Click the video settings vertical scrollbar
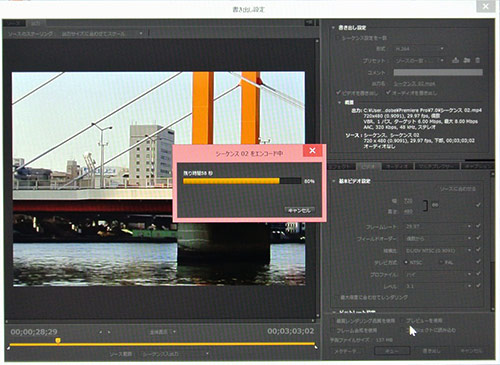Screen dimensions: 500x365 tap(492, 242)
